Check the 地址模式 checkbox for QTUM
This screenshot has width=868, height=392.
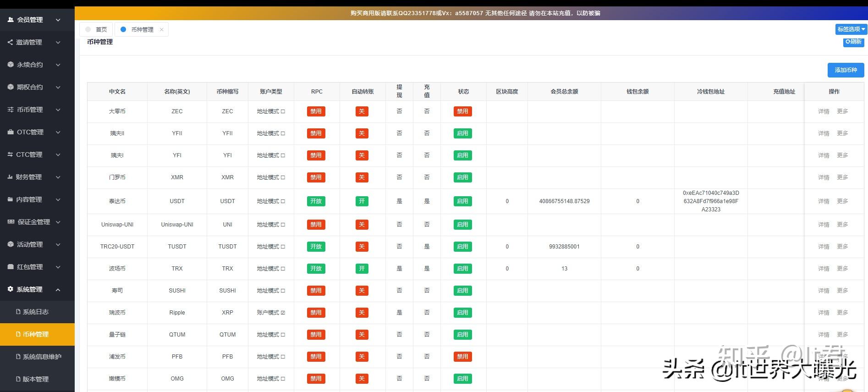[283, 335]
